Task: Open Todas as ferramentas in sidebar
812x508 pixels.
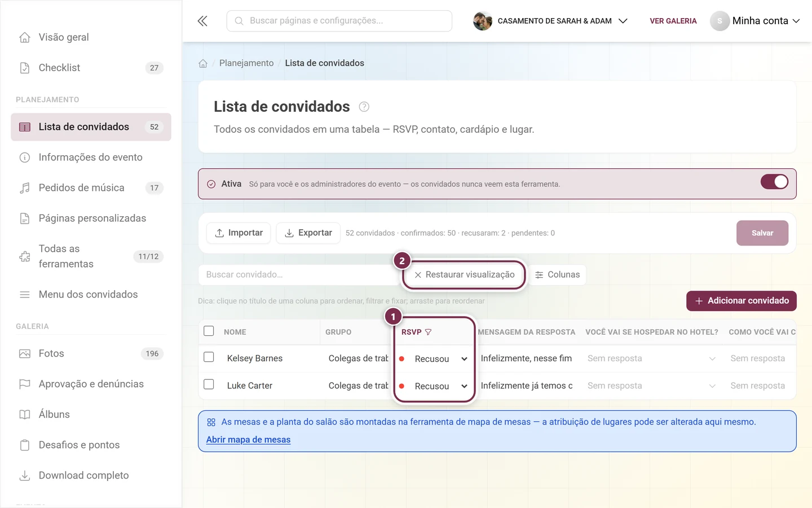Action: coord(91,256)
